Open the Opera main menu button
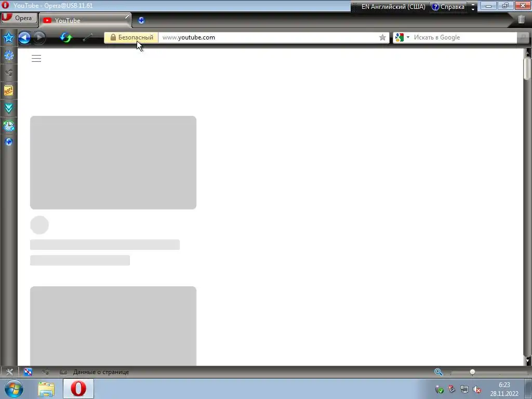The height and width of the screenshot is (399, 532). tap(19, 18)
